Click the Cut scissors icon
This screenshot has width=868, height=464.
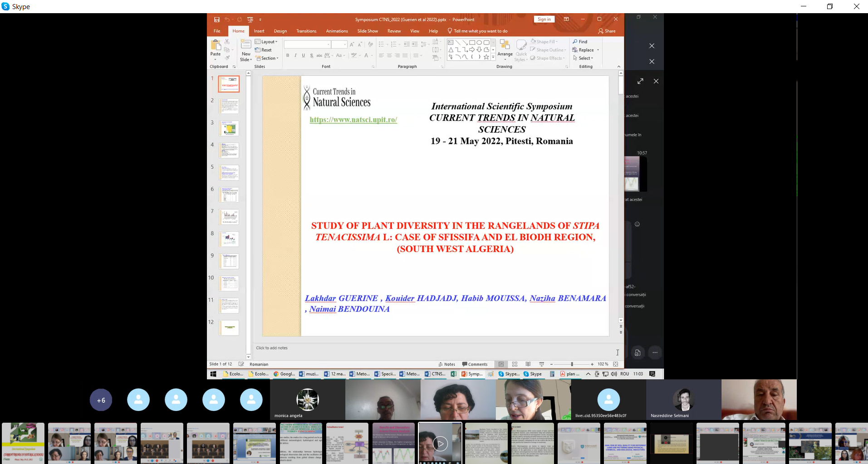227,42
